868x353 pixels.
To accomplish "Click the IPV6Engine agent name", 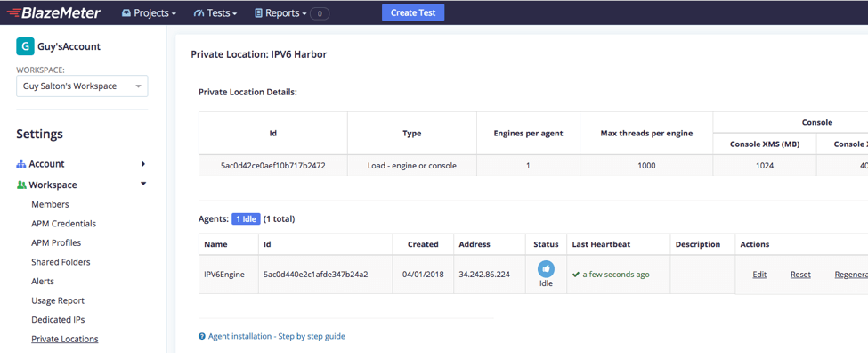I will (224, 275).
